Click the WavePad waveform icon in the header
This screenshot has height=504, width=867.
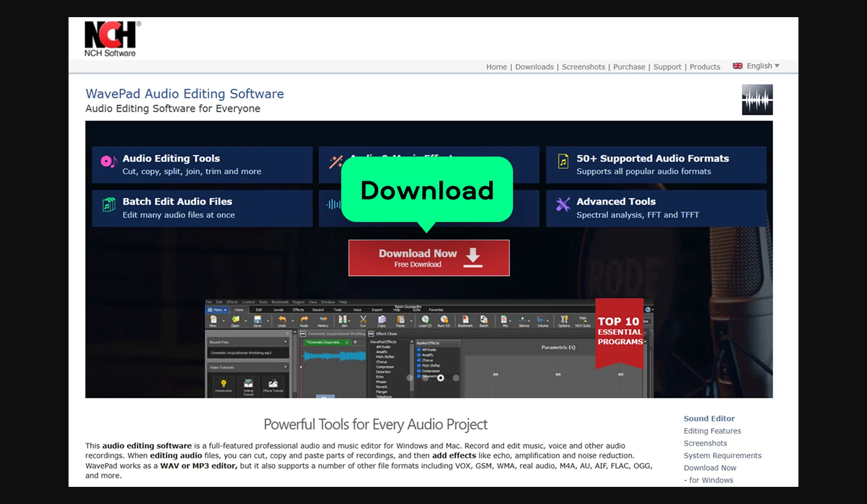pyautogui.click(x=757, y=100)
